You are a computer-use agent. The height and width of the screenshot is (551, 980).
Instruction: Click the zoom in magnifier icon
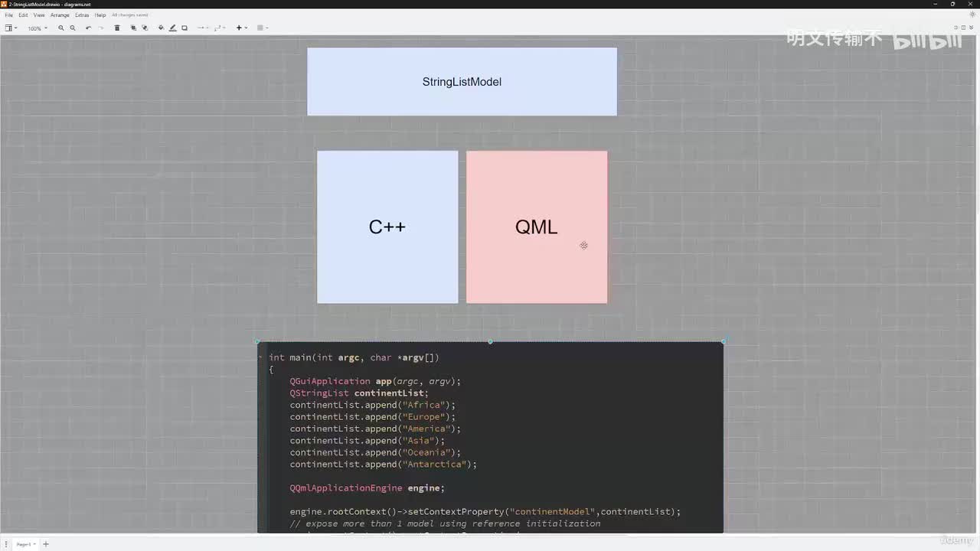point(61,28)
